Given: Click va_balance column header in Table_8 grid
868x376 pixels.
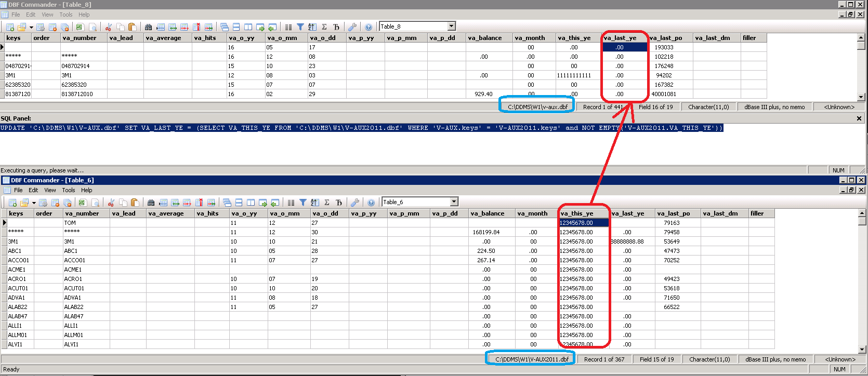Looking at the screenshot, I should click(x=489, y=38).
